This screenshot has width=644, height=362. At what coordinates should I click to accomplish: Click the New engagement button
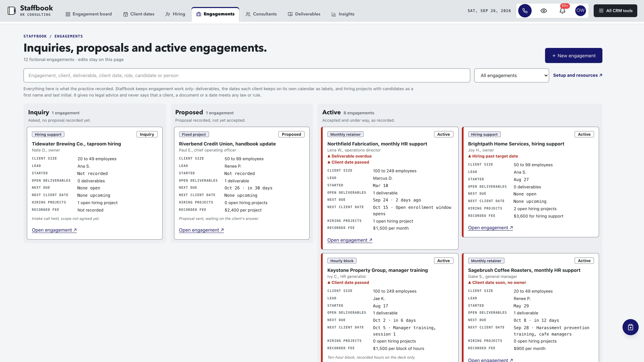(x=574, y=55)
